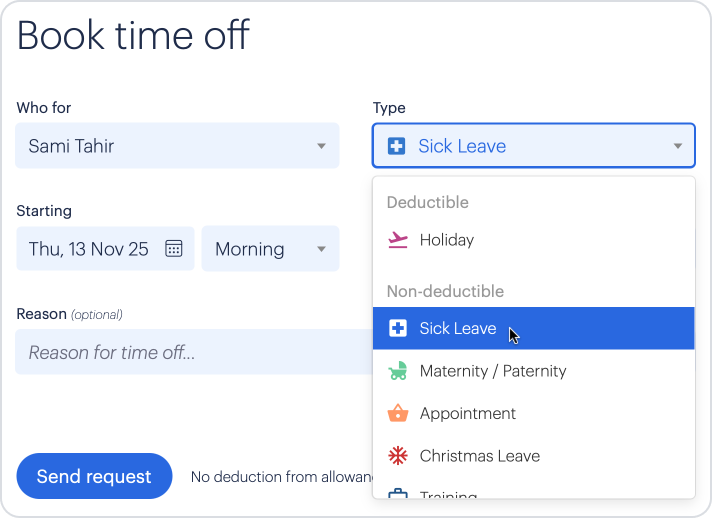Click the airplane icon beside Holiday
This screenshot has width=712, height=518.
[x=397, y=240]
